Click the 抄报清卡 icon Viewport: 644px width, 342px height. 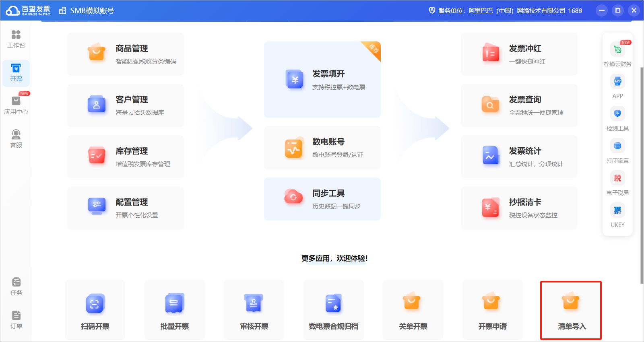tap(490, 207)
